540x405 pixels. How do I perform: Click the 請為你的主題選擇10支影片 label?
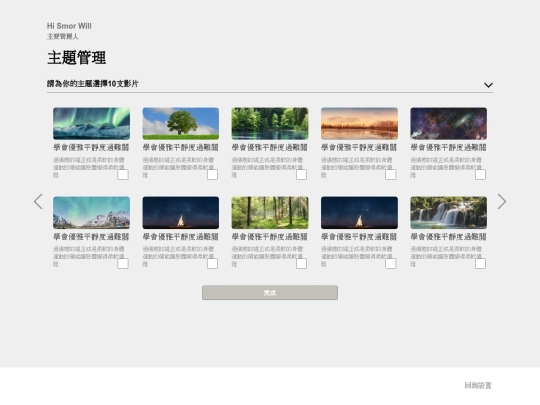point(93,84)
